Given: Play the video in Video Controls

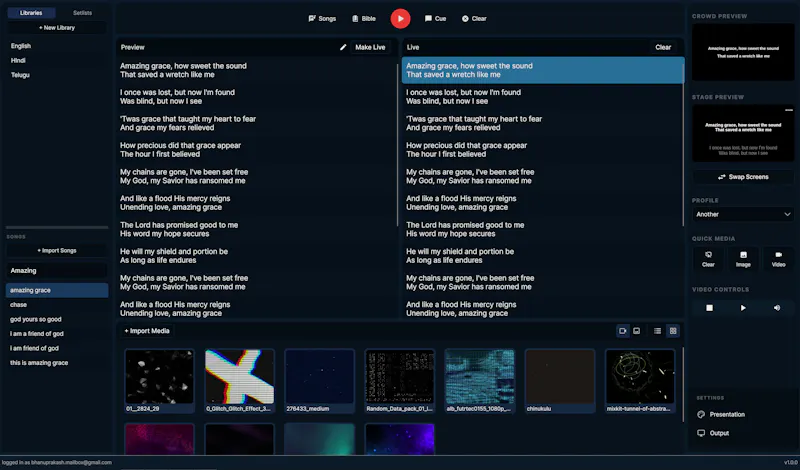Looking at the screenshot, I should (743, 308).
